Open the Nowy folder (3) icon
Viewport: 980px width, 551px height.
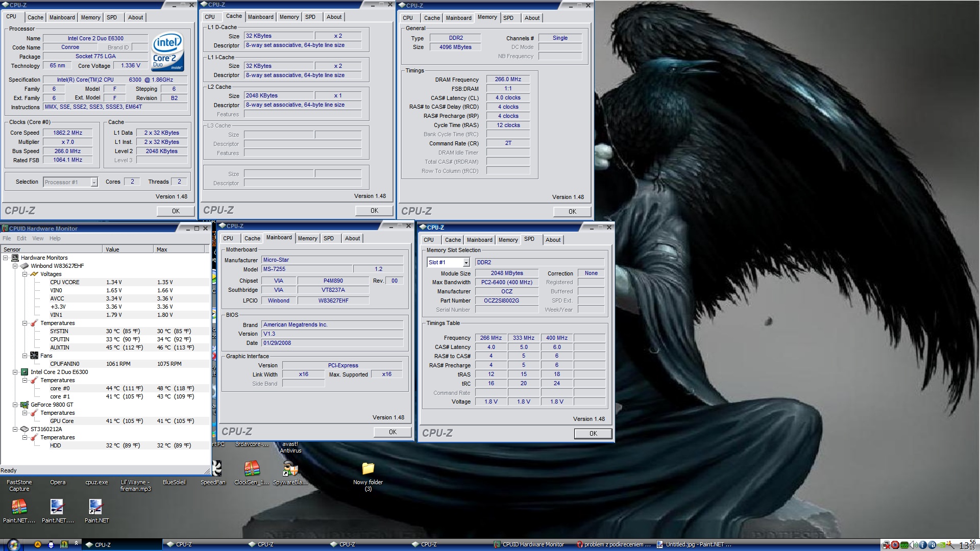click(x=368, y=468)
